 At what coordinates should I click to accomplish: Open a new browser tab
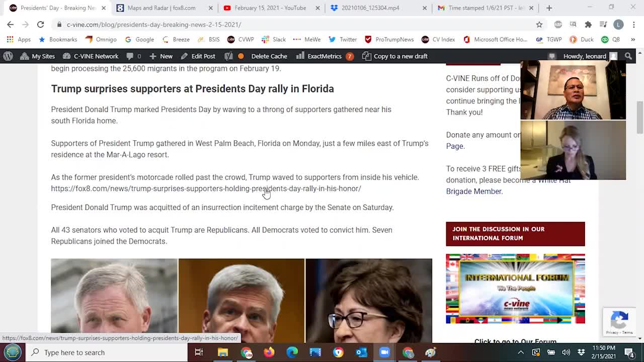point(549,8)
